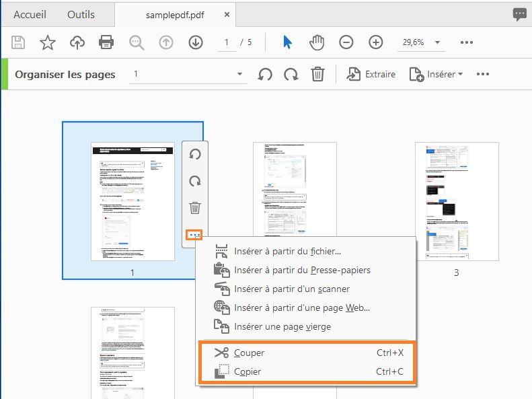The height and width of the screenshot is (399, 532).
Task: Choose Insérer une page vierge
Action: click(x=306, y=327)
